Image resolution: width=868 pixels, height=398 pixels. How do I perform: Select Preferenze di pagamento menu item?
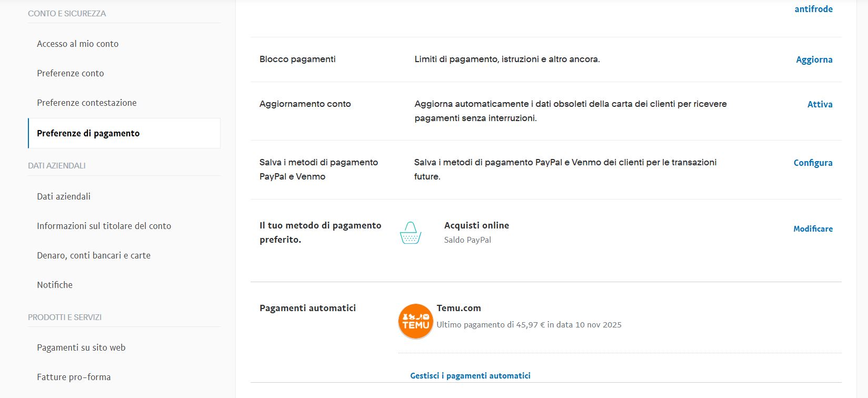pyautogui.click(x=88, y=133)
